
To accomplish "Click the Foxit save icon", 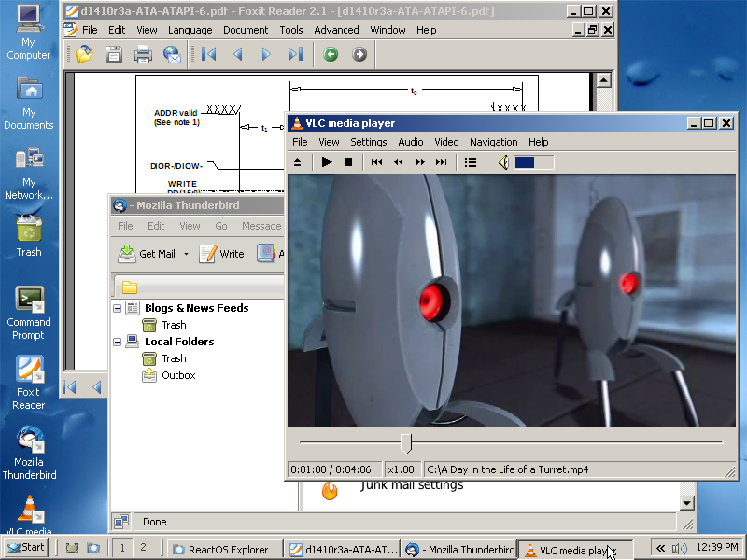I will (x=114, y=54).
